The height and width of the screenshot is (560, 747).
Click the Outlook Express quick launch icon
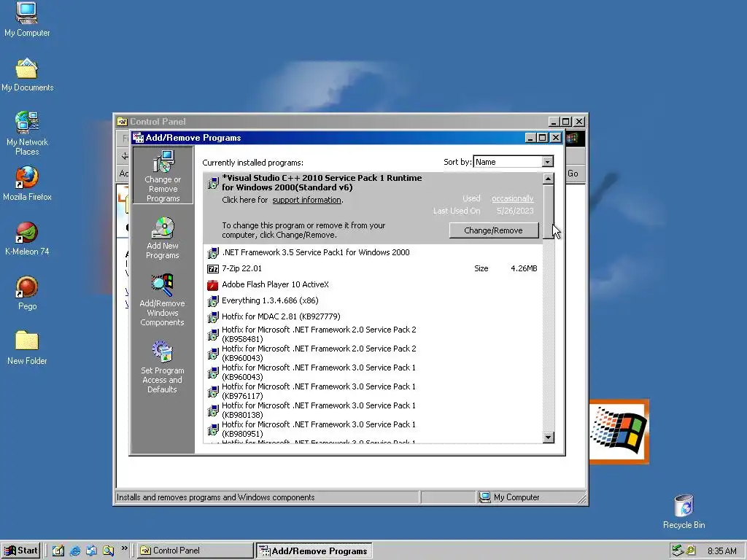pyautogui.click(x=91, y=551)
